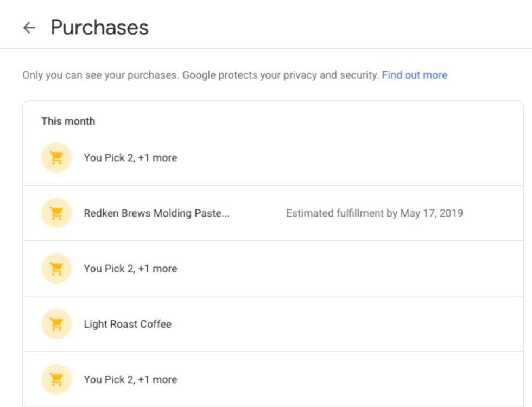
Task: Select the This month section heading
Action: [x=68, y=121]
